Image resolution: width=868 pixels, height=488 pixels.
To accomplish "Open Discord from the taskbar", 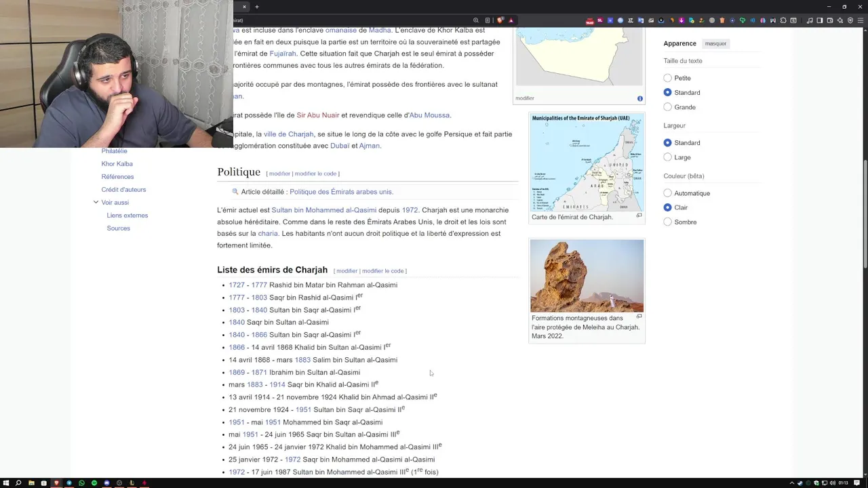I will (106, 483).
